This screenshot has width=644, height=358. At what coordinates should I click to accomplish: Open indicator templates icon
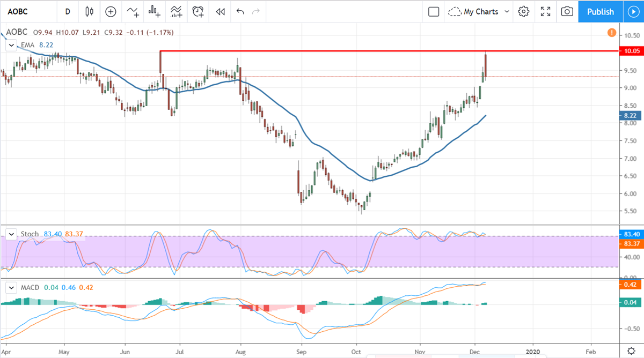coord(177,11)
